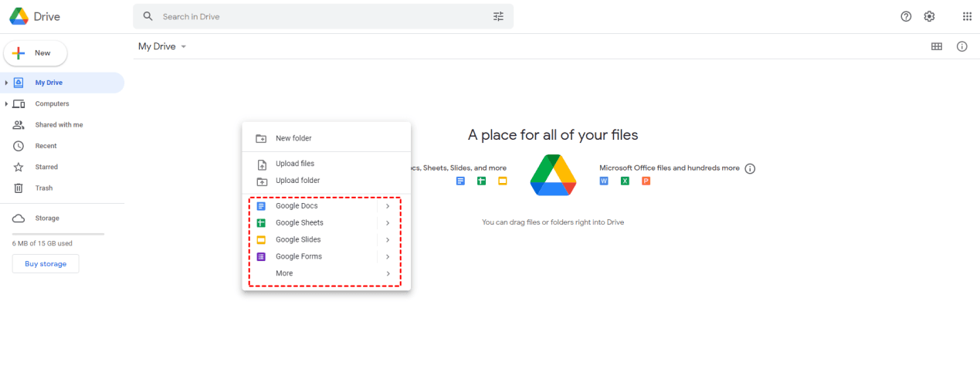
Task: Click the small Sheets icon under headline
Action: tap(481, 181)
